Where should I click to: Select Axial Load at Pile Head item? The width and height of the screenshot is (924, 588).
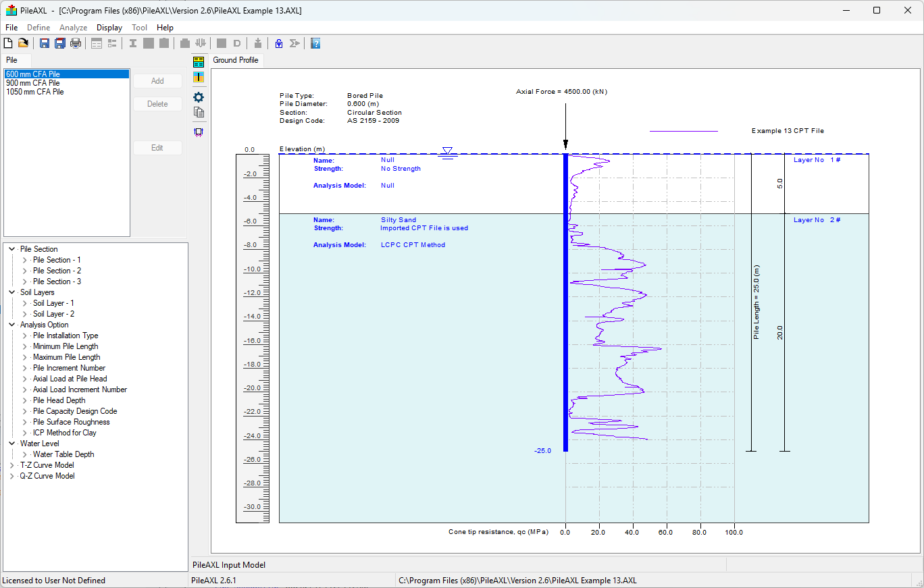coord(70,379)
